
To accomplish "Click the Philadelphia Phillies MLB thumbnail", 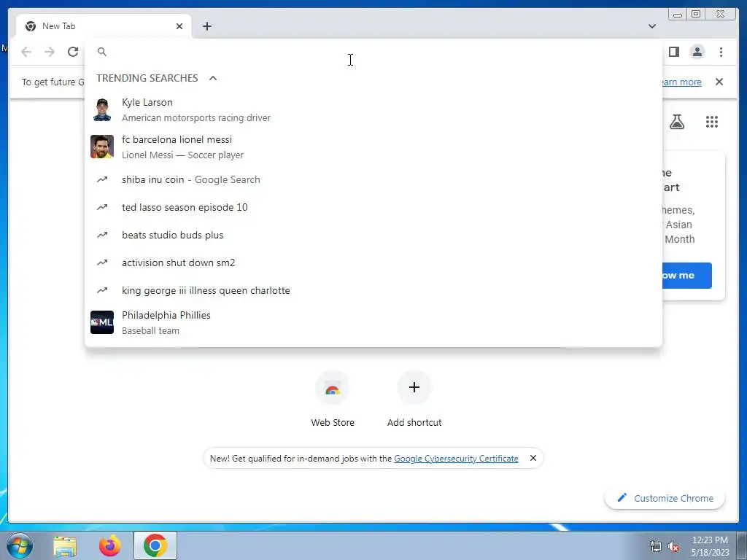I will 102,322.
